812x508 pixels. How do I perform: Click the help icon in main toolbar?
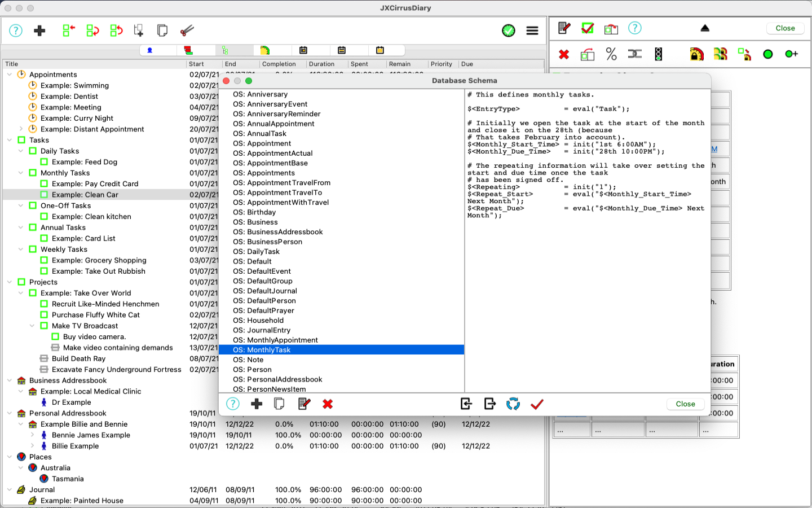16,30
